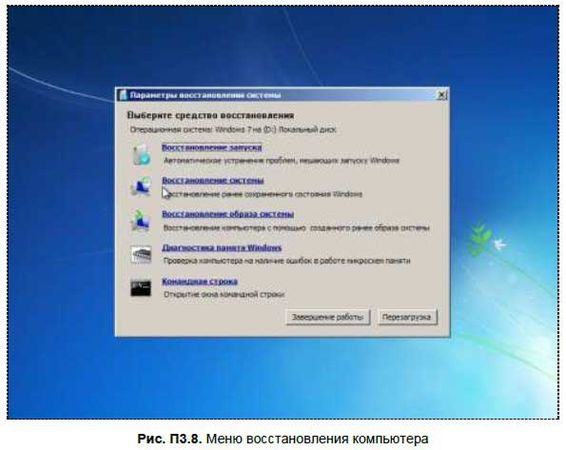Click the Завершение работы button
This screenshot has width=566, height=450.
[328, 317]
